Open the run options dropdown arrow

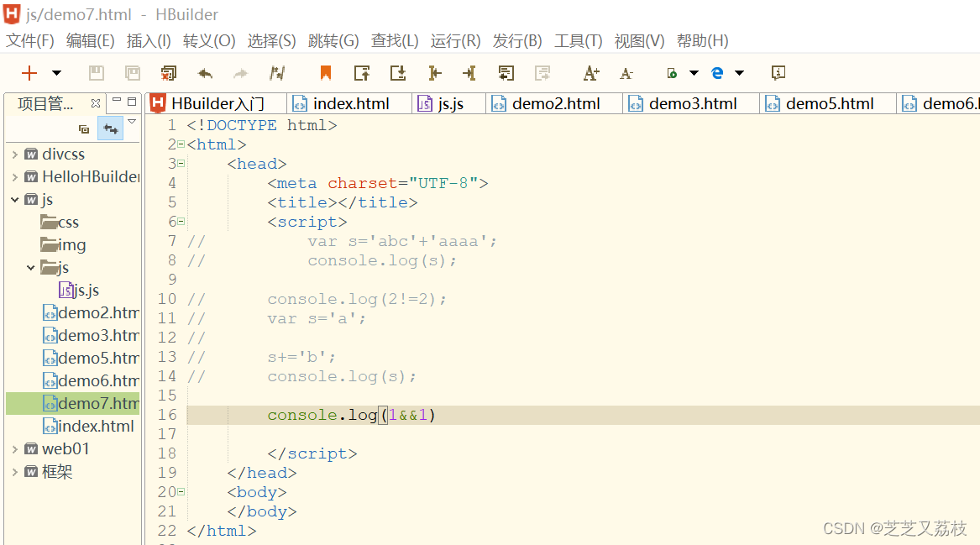point(694,73)
